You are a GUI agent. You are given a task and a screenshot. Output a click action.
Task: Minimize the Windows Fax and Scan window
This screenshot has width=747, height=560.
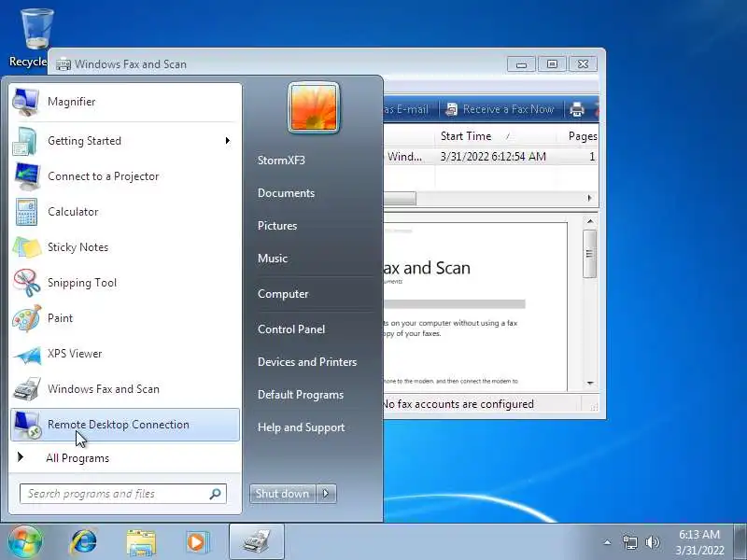tap(522, 64)
